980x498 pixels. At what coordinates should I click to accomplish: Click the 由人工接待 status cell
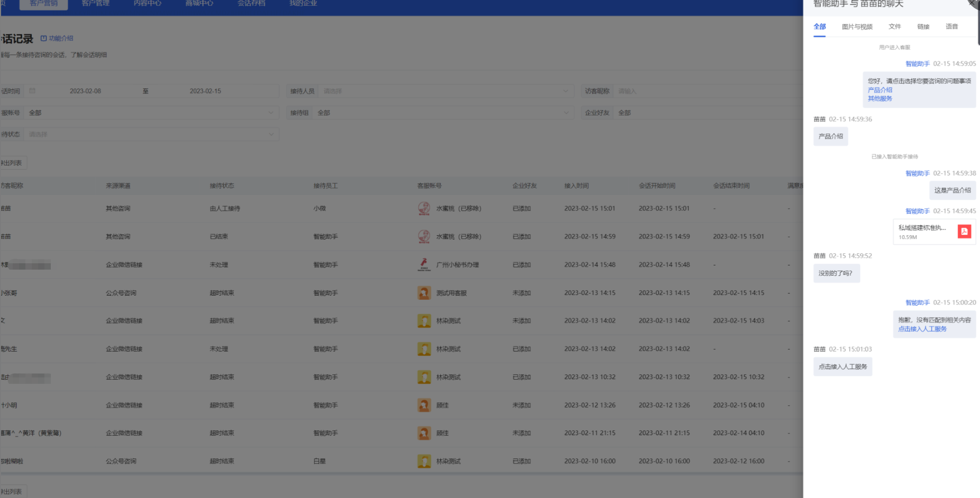tap(225, 209)
